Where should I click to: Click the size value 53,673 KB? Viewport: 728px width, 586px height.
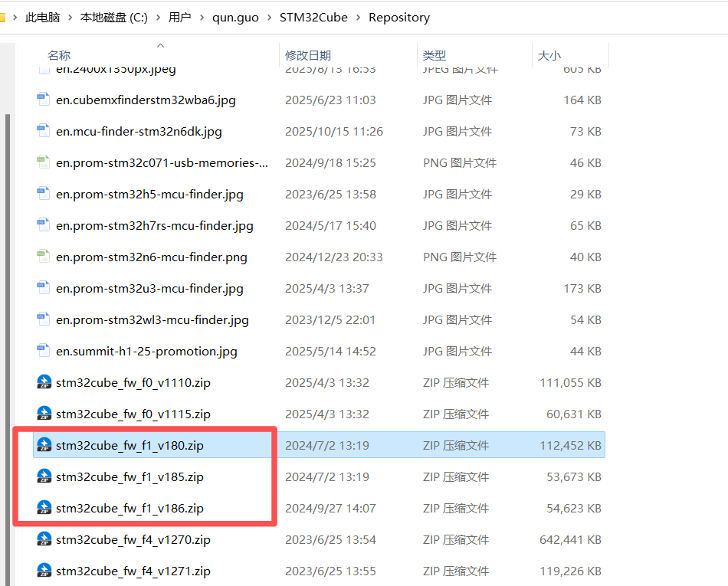(x=574, y=477)
